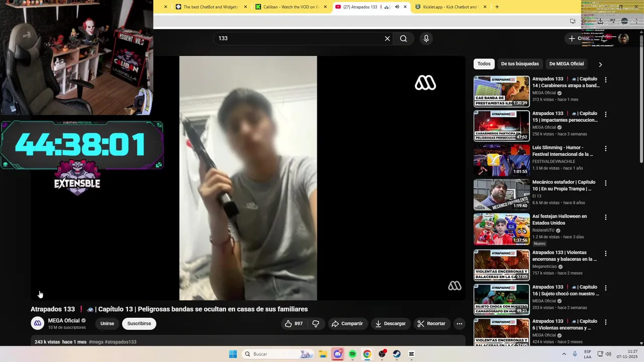The height and width of the screenshot is (362, 644).
Task: Open the ESP LAA language indicator
Action: pyautogui.click(x=588, y=354)
